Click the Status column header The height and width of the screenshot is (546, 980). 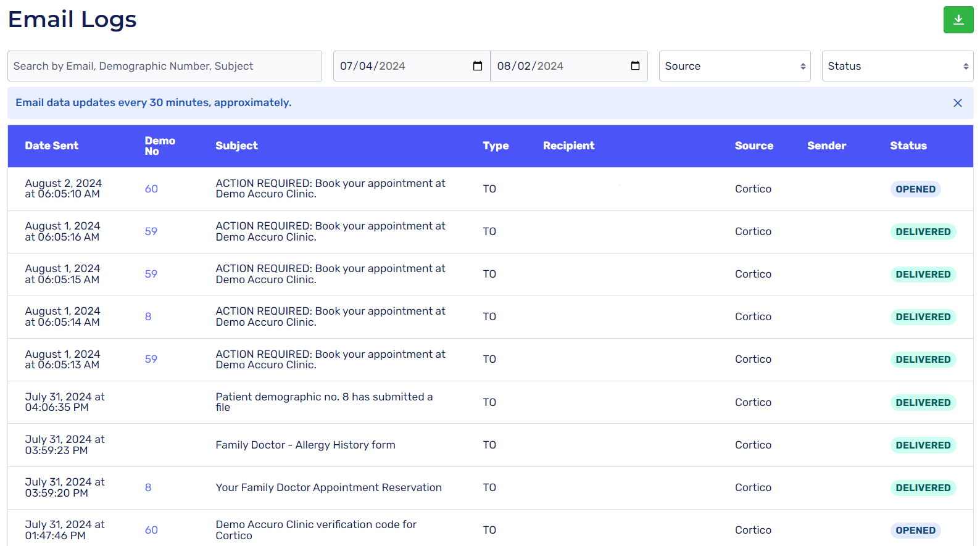coord(908,146)
